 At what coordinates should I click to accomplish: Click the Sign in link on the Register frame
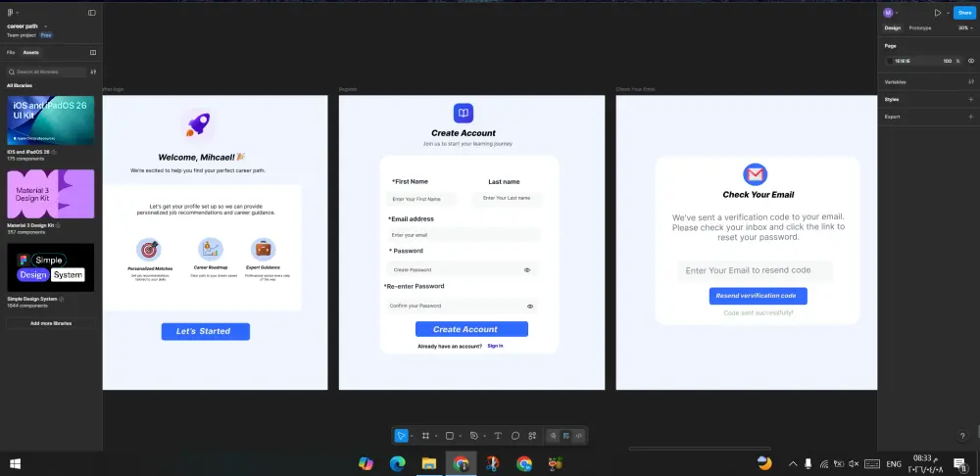(x=495, y=346)
